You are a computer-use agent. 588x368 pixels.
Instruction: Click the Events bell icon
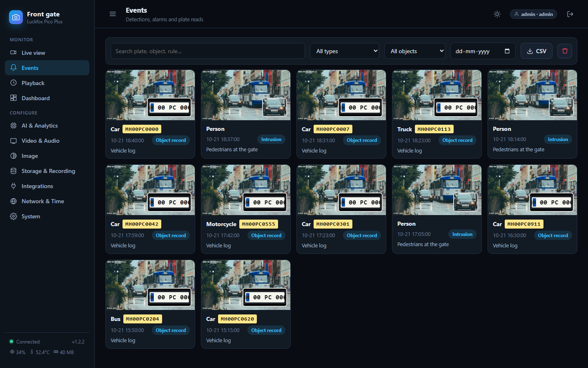13,67
